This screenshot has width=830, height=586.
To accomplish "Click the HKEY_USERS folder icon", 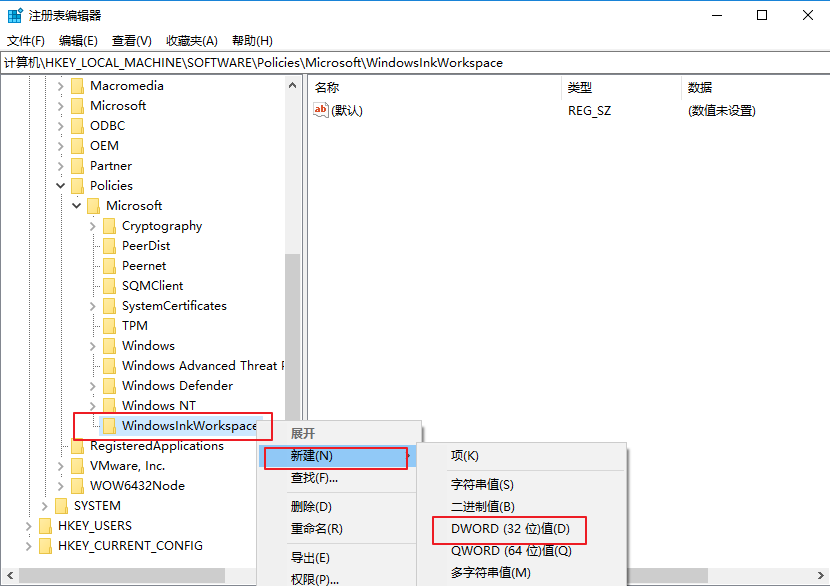I will [x=46, y=526].
